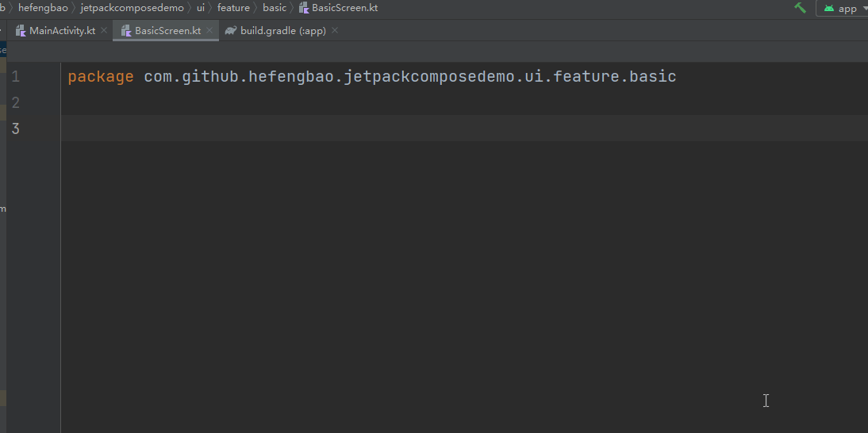868x433 pixels.
Task: Click the hefengbao breadcrumb
Action: tap(43, 8)
